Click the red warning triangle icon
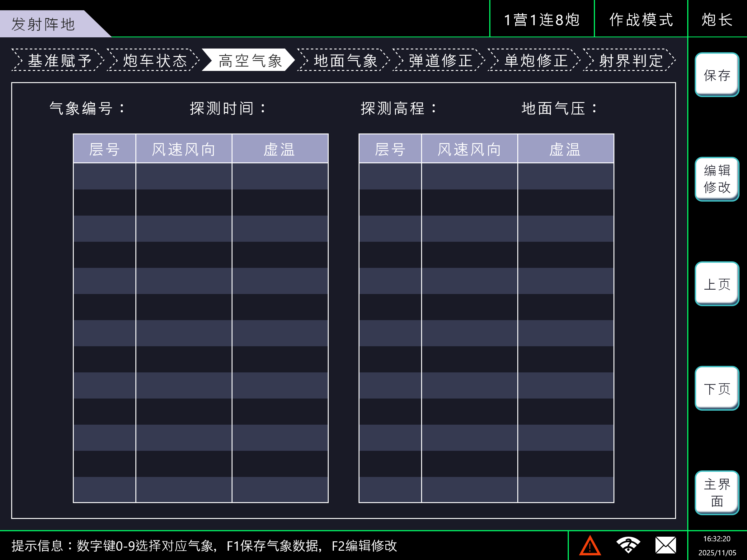The image size is (747, 560). click(590, 545)
